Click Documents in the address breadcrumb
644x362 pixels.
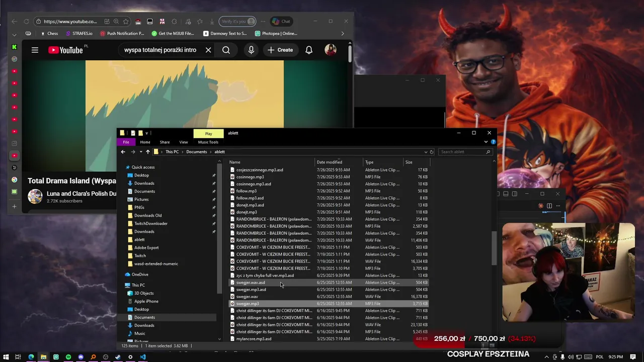tap(196, 152)
